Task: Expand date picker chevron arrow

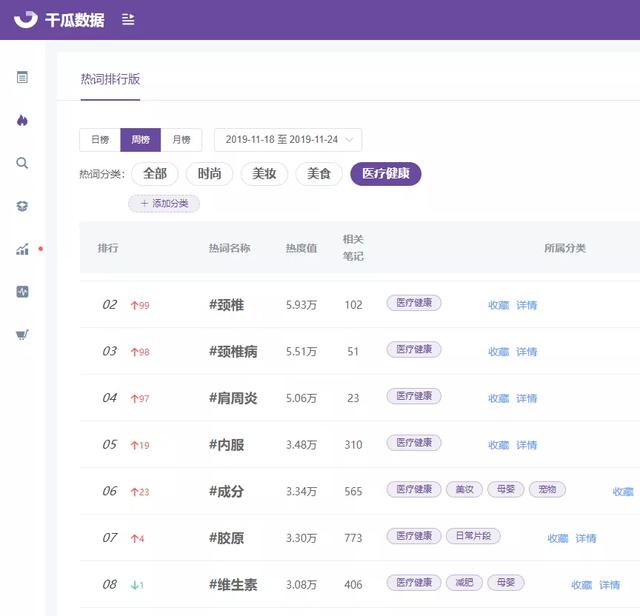Action: 349,140
